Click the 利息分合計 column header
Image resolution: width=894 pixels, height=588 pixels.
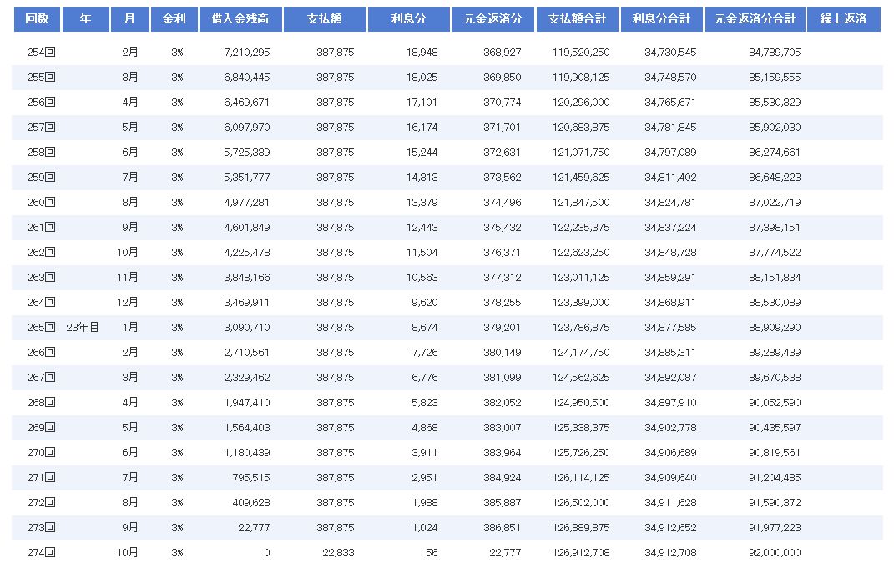pos(660,18)
